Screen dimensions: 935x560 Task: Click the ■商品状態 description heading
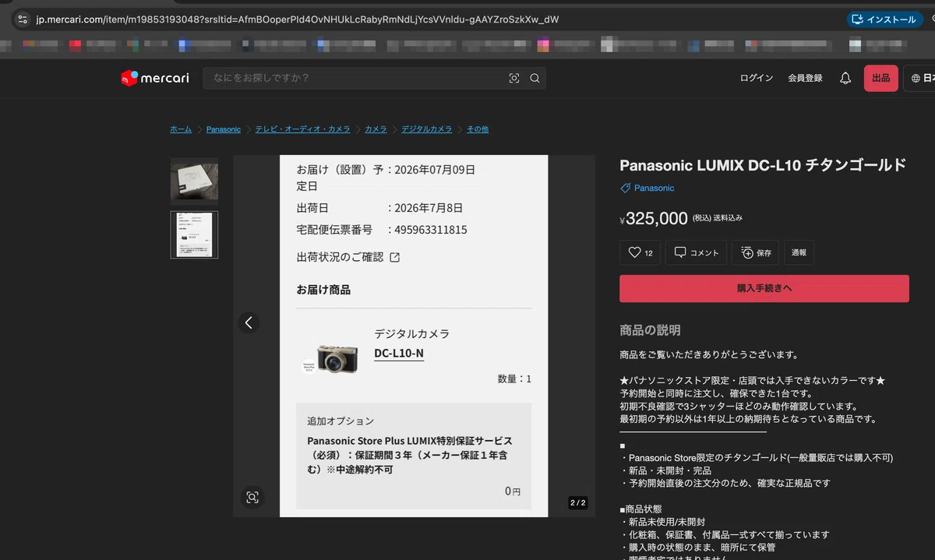(642, 509)
